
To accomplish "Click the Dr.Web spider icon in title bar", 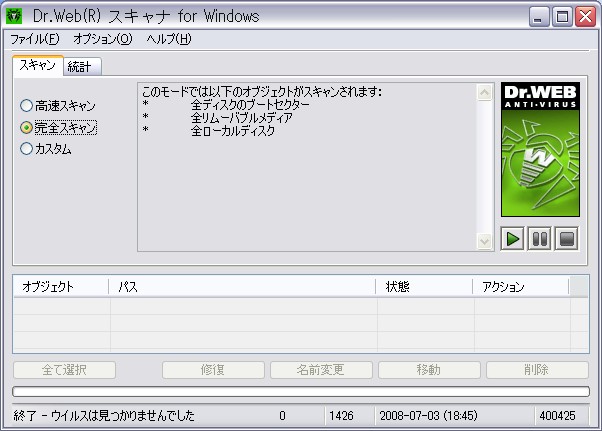I will click(x=14, y=16).
